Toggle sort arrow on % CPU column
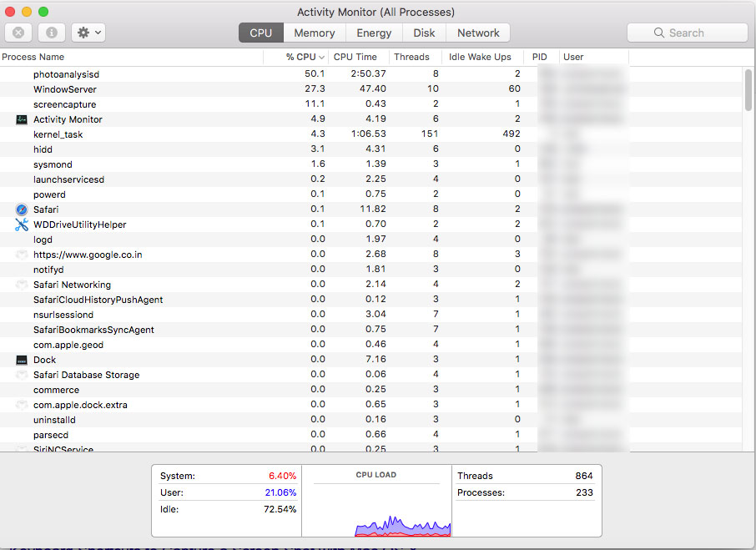The width and height of the screenshot is (756, 550). pos(321,58)
